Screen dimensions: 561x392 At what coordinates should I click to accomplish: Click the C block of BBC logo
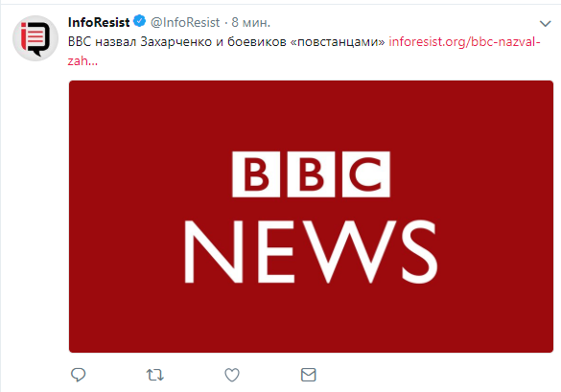[366, 174]
